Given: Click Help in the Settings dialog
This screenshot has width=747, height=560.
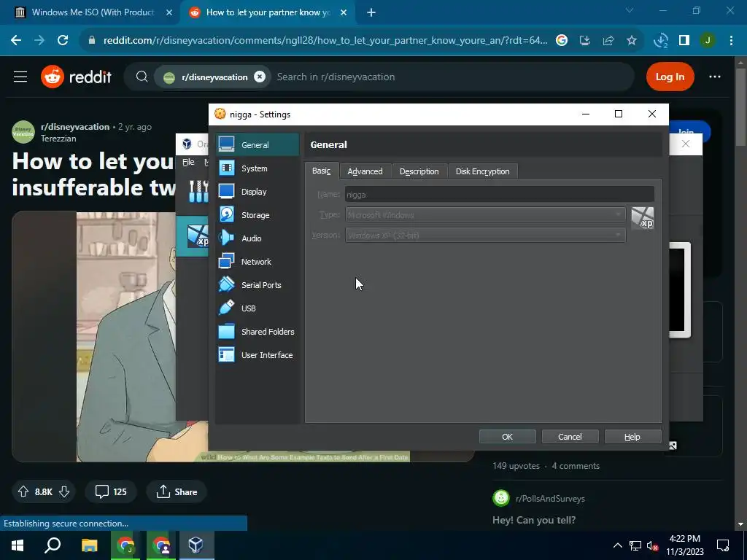Looking at the screenshot, I should click(x=632, y=437).
